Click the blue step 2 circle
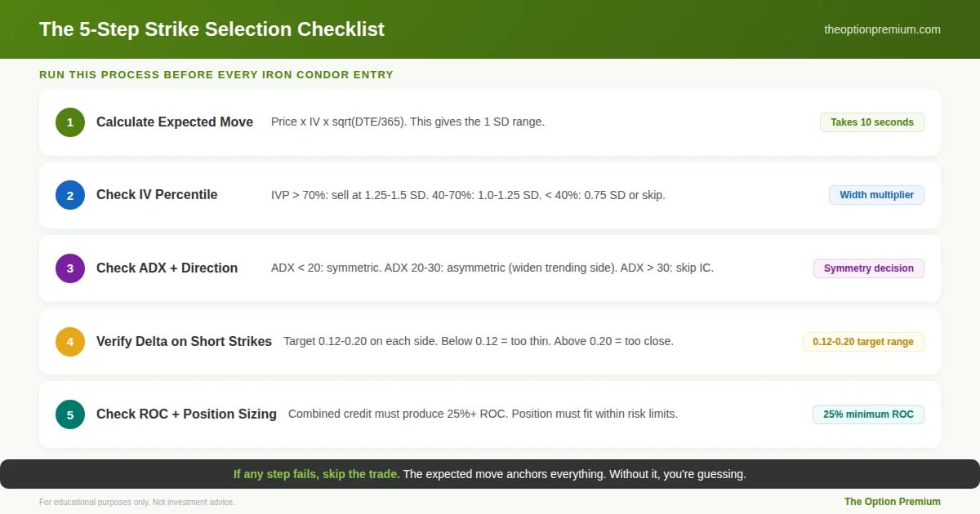The height and width of the screenshot is (514, 980). tap(70, 195)
